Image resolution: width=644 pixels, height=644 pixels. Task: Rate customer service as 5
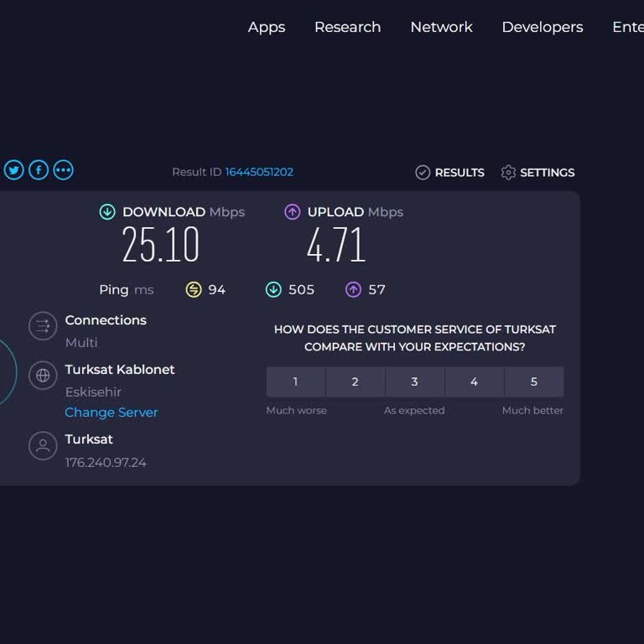pos(534,382)
